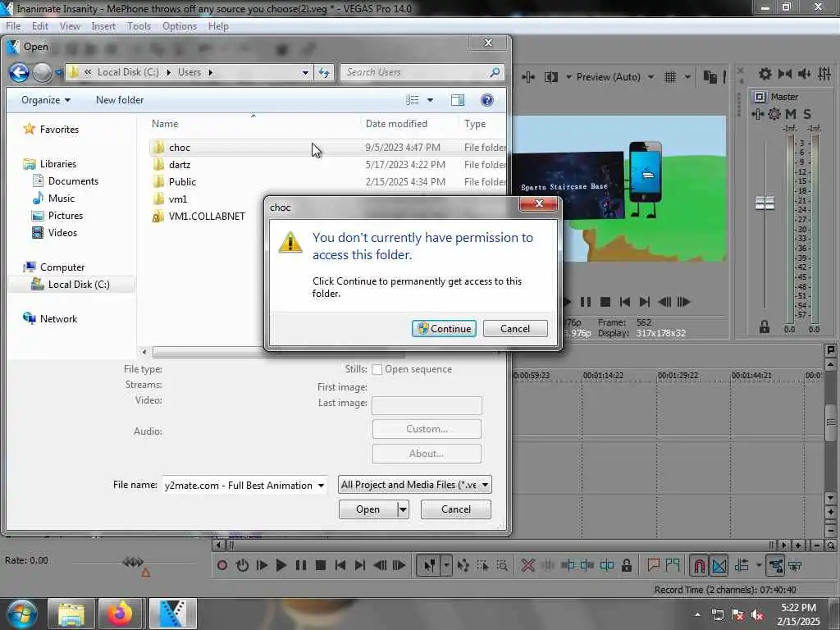Click the Downmix Output speaker icon
The width and height of the screenshot is (840, 630).
click(x=785, y=74)
